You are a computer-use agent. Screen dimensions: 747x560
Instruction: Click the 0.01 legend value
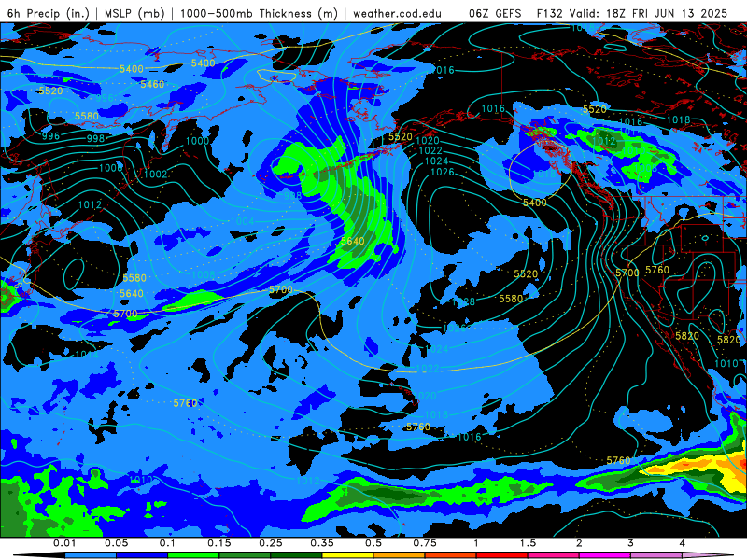[64, 543]
